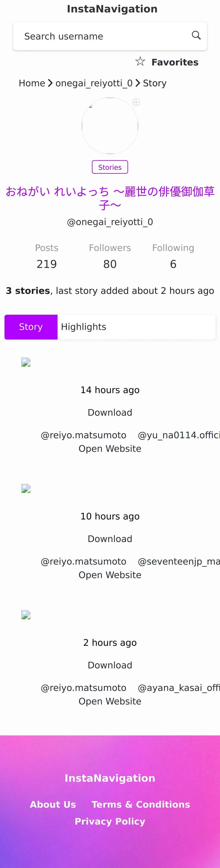The image size is (220, 868).
Task: Click the Favorites star icon
Action: [x=140, y=62]
